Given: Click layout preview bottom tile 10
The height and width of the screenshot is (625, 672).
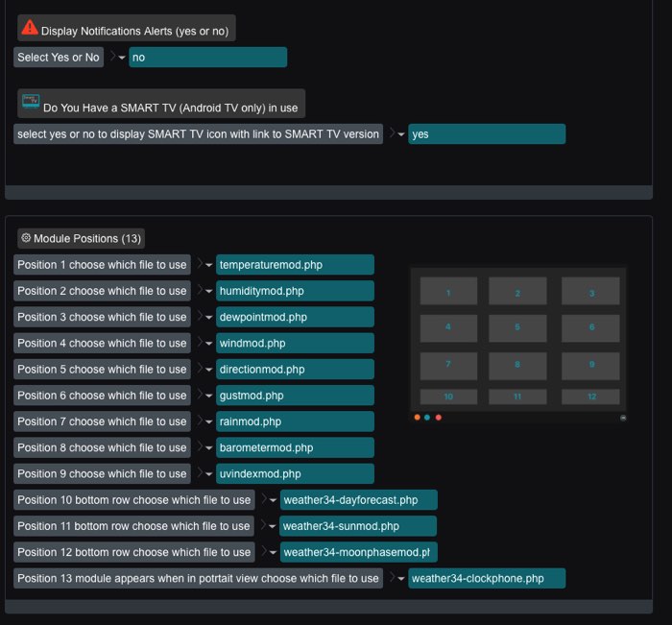Looking at the screenshot, I should coord(448,397).
